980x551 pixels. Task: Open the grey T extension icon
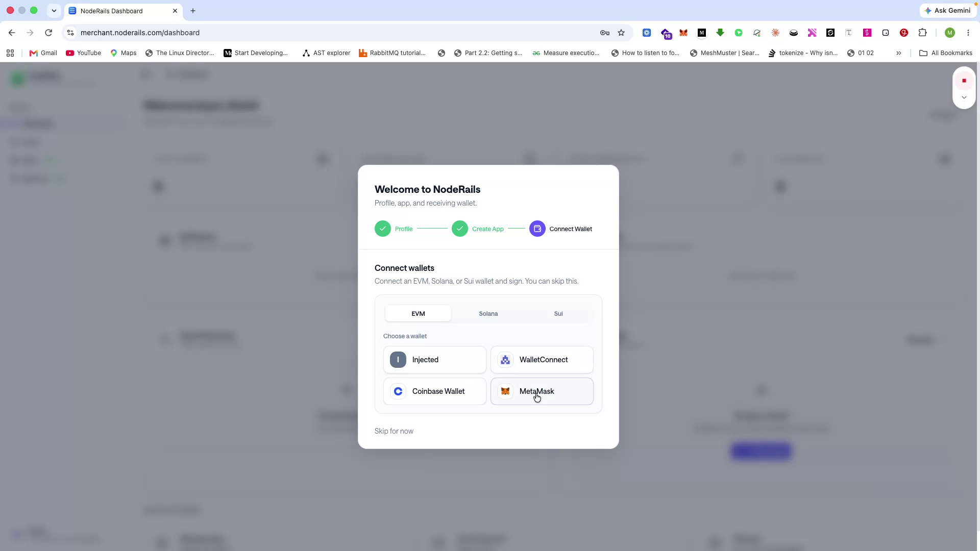tap(849, 33)
